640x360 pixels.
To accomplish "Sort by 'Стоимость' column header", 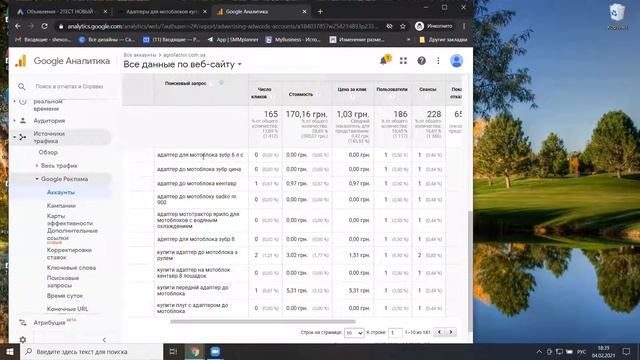I will [x=301, y=94].
